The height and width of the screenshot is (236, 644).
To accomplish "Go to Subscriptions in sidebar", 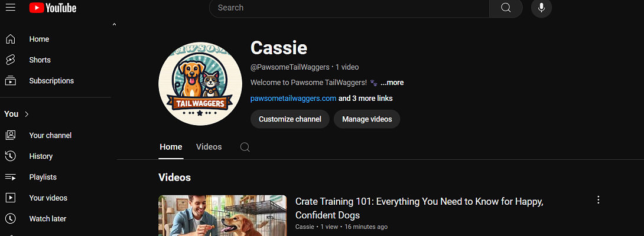I will tap(51, 81).
